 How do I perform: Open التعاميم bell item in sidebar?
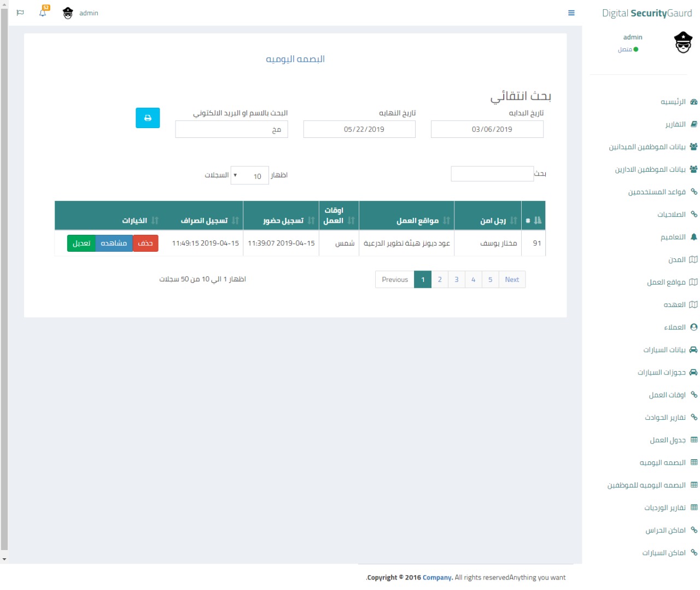click(673, 237)
